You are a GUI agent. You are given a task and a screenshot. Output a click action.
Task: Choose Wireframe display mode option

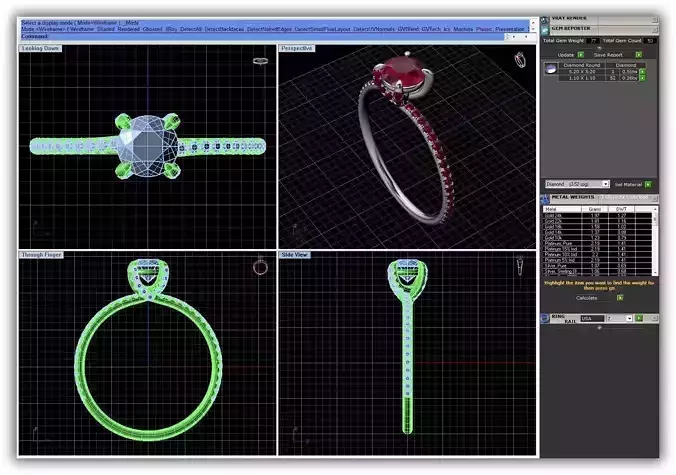82,29
